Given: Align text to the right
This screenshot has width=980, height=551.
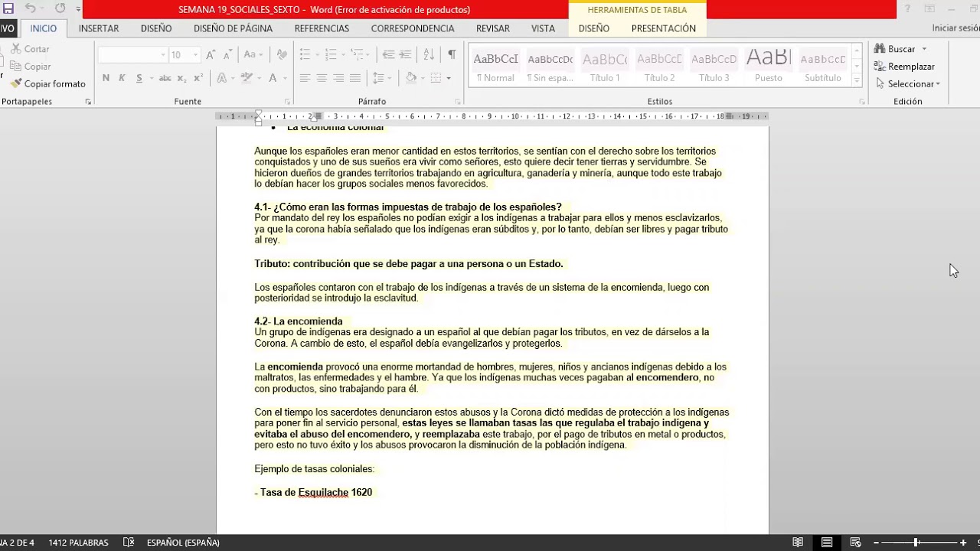Looking at the screenshot, I should tap(338, 78).
